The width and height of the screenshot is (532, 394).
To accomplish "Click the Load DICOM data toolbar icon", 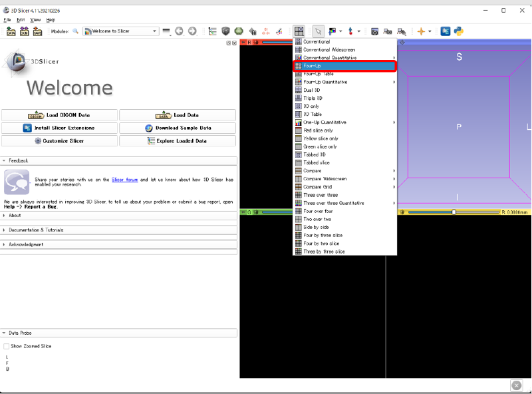I will [x=25, y=31].
